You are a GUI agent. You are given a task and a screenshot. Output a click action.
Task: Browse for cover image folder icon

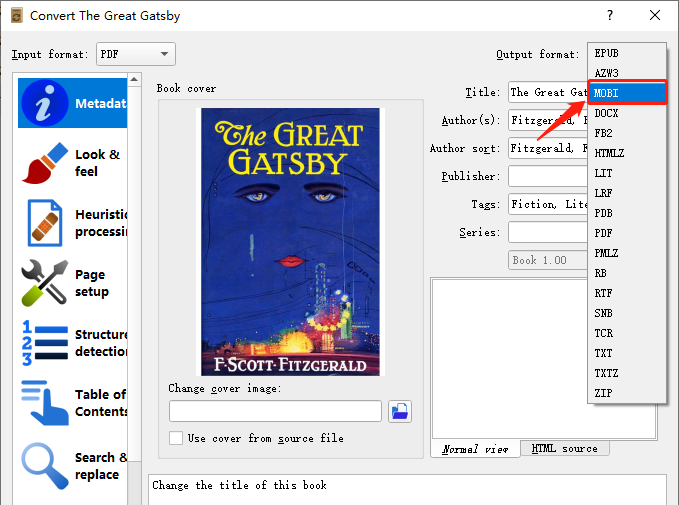[x=400, y=411]
